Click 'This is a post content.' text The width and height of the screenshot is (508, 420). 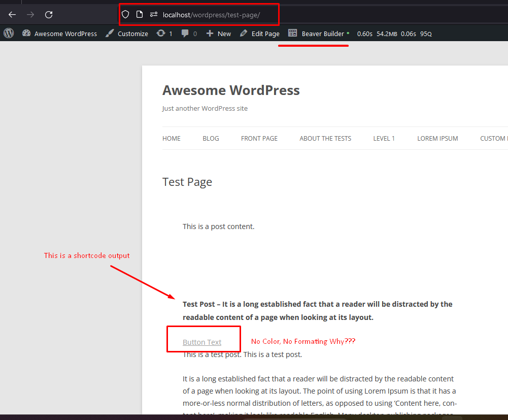[x=218, y=227]
